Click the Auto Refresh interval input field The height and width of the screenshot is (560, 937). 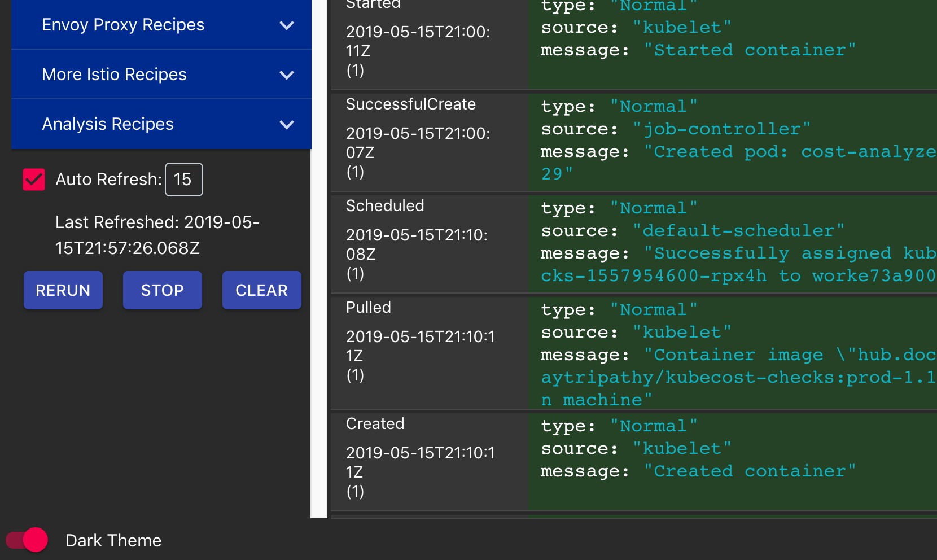point(184,180)
